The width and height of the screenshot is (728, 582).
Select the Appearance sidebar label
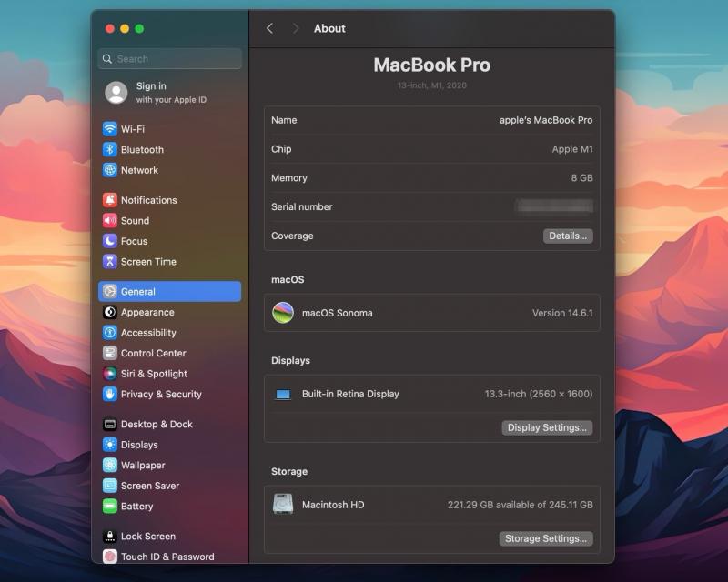[147, 312]
